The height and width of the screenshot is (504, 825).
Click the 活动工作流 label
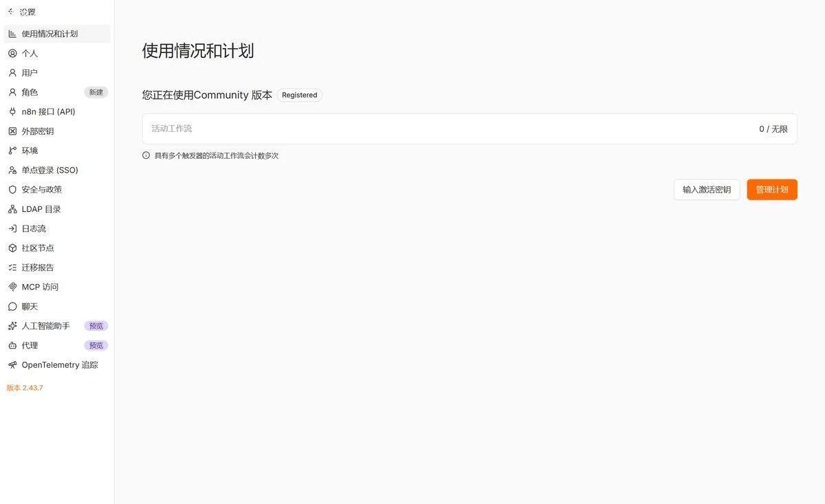click(172, 129)
